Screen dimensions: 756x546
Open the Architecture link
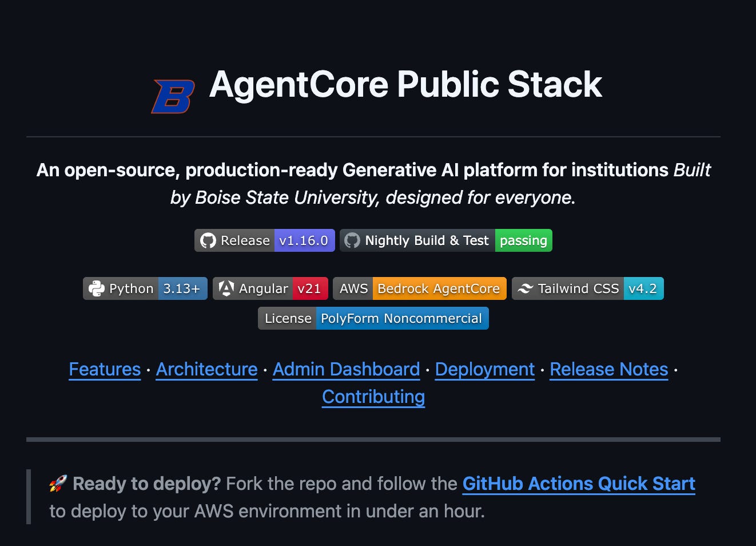[207, 370]
